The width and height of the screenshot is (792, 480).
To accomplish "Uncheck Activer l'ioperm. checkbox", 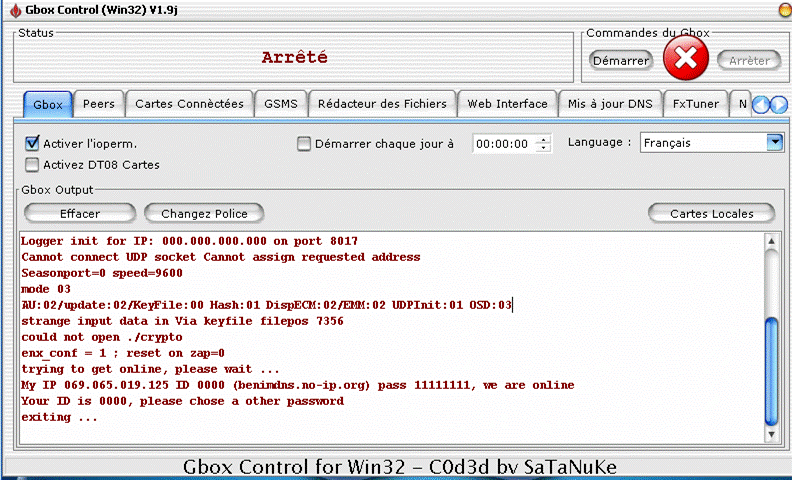I will point(32,144).
